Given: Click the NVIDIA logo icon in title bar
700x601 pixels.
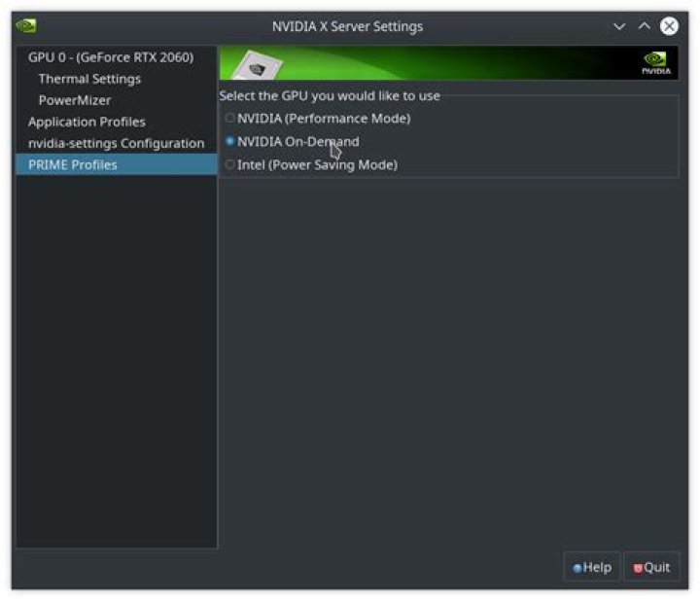Looking at the screenshot, I should (x=26, y=26).
